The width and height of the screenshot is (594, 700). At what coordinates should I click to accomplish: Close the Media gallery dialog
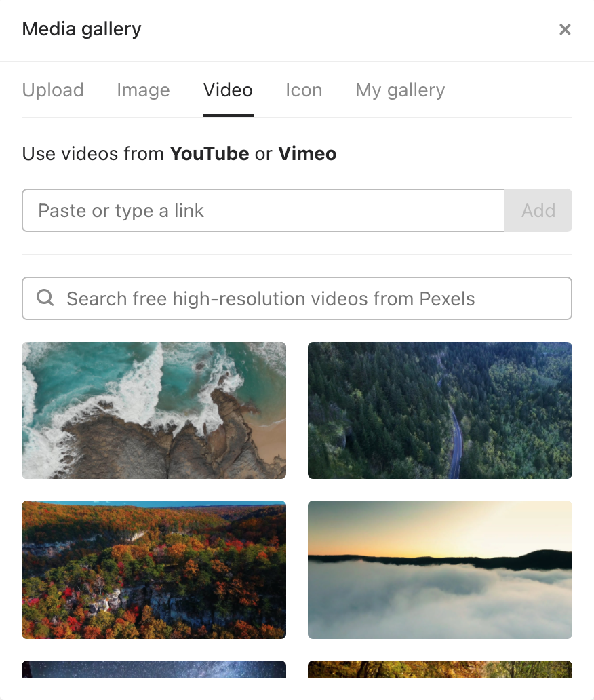565,30
